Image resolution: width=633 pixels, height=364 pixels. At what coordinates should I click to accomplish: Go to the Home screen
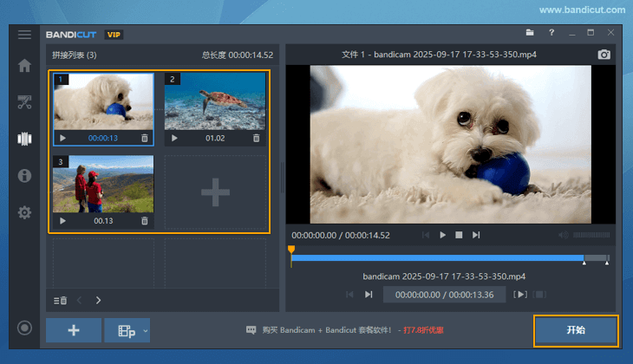[24, 66]
